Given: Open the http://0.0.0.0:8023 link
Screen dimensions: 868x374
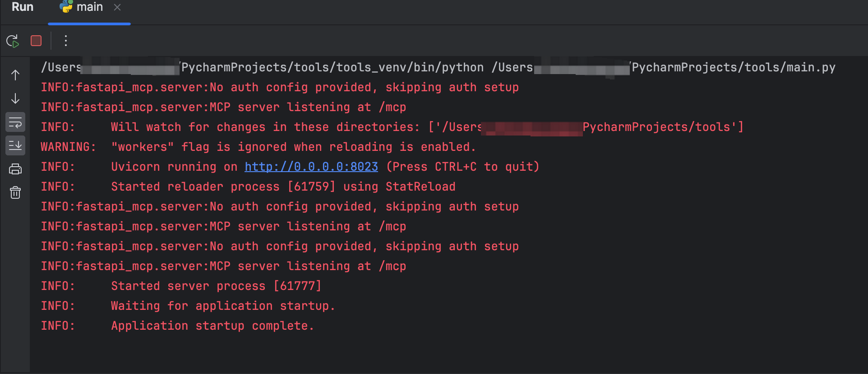Looking at the screenshot, I should point(311,167).
